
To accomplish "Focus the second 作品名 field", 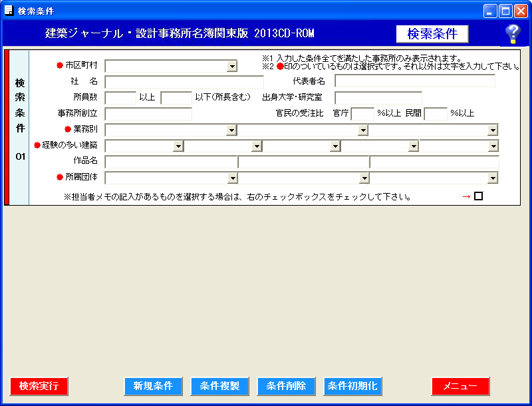I will (304, 162).
